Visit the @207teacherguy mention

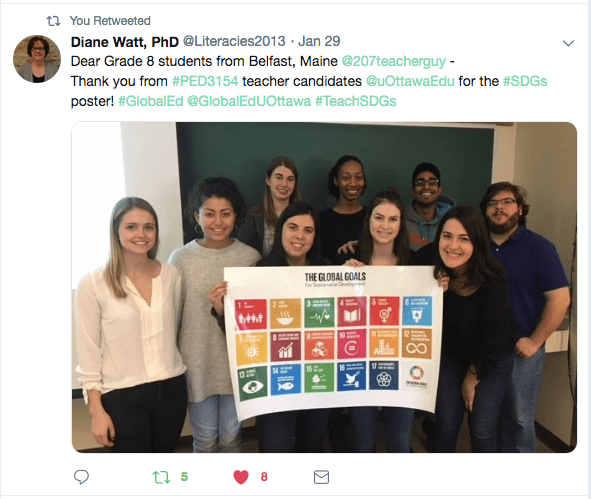[x=393, y=61]
